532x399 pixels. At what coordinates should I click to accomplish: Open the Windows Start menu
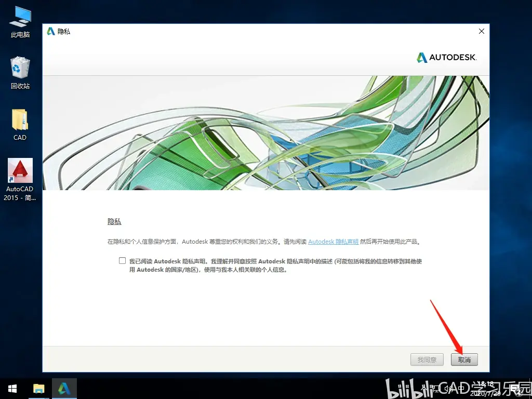[12, 389]
